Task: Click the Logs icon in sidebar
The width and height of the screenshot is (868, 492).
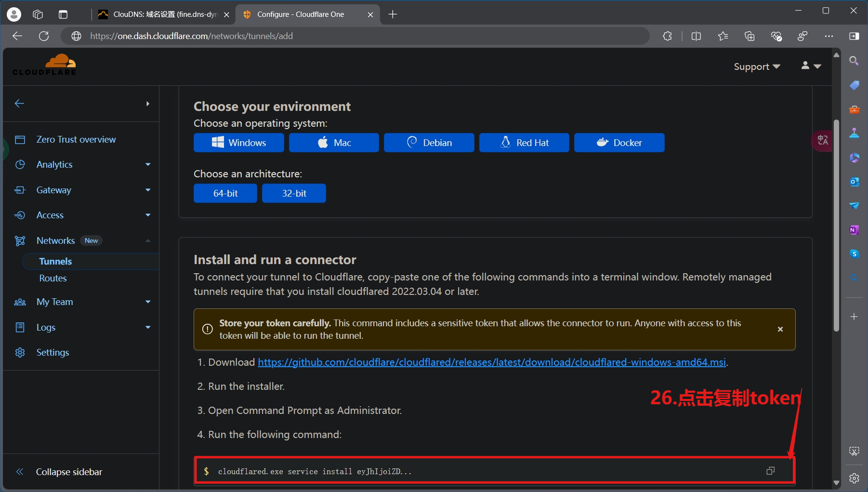Action: click(20, 327)
